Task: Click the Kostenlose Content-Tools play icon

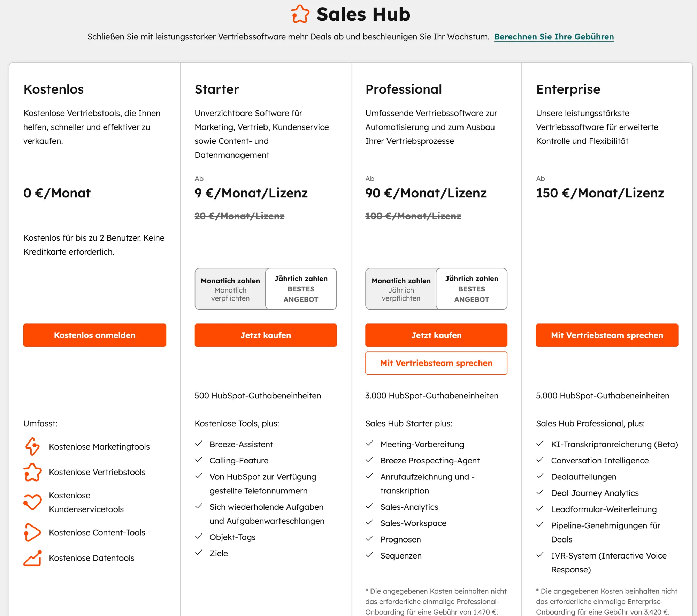Action: [32, 532]
